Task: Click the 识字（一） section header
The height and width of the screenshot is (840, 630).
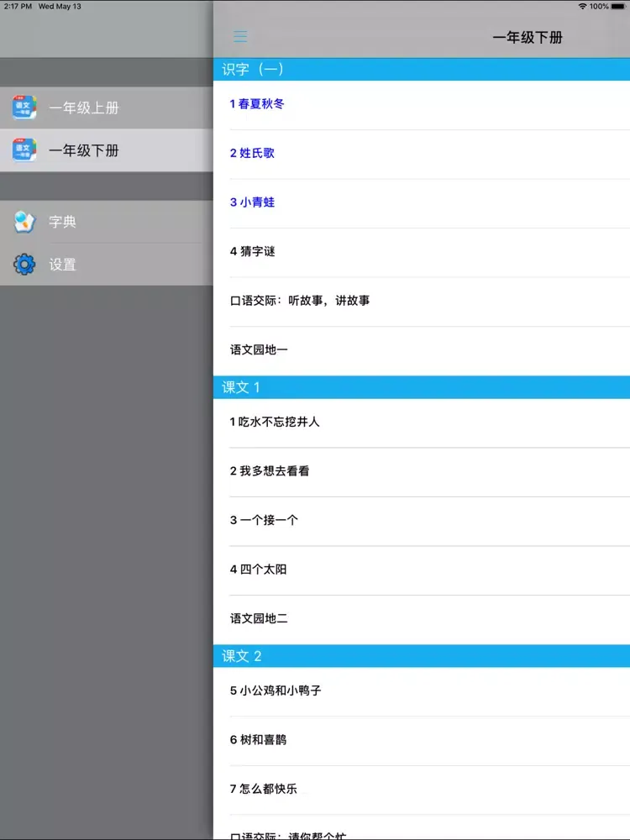Action: [x=422, y=70]
